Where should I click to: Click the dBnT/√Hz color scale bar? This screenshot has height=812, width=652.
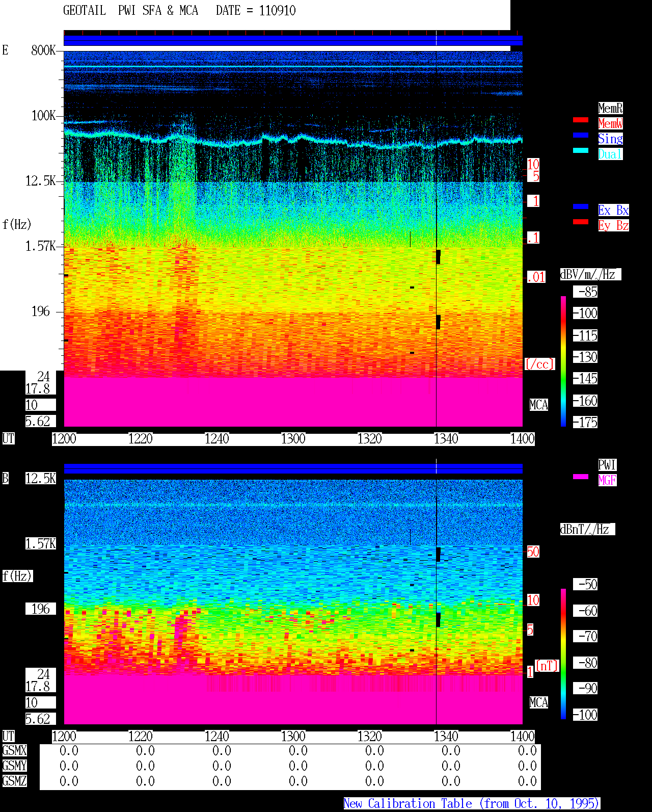[x=563, y=654]
